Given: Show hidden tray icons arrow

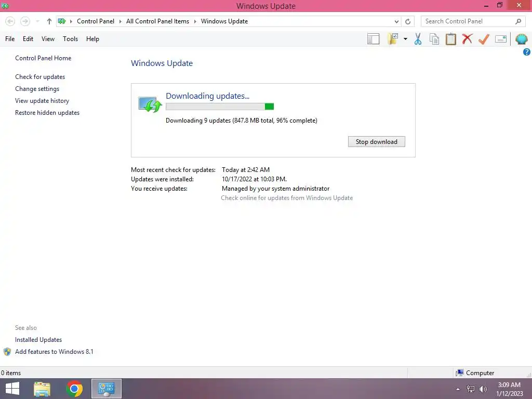Looking at the screenshot, I should pos(458,389).
